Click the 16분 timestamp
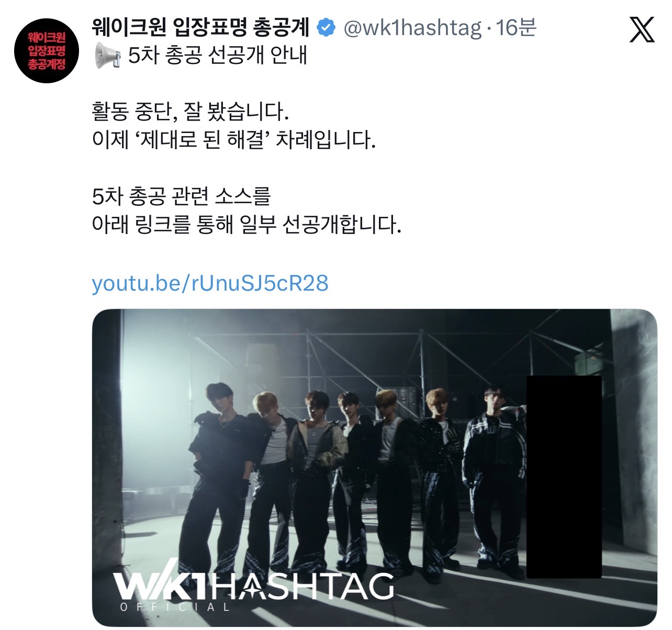Viewport: 672px width, 630px height. pyautogui.click(x=516, y=28)
